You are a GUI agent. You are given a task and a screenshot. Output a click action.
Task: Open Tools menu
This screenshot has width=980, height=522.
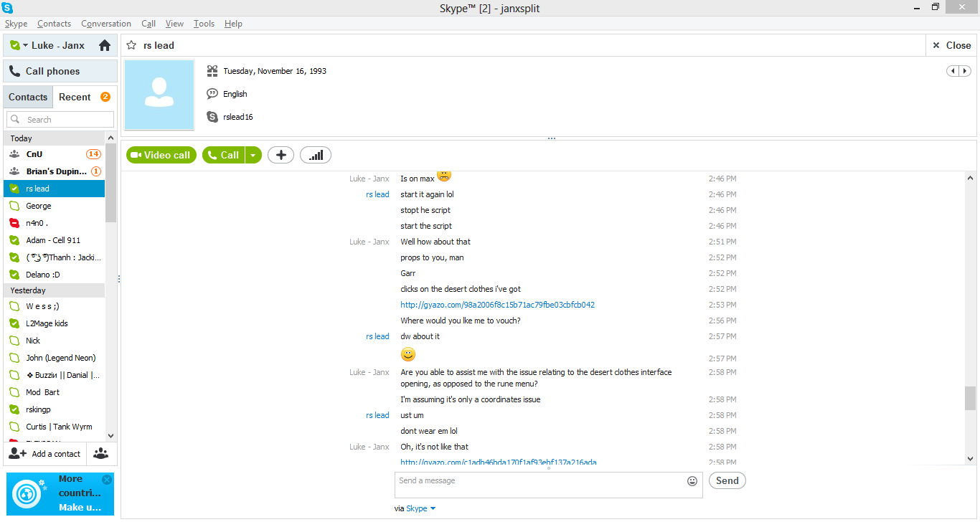point(204,24)
